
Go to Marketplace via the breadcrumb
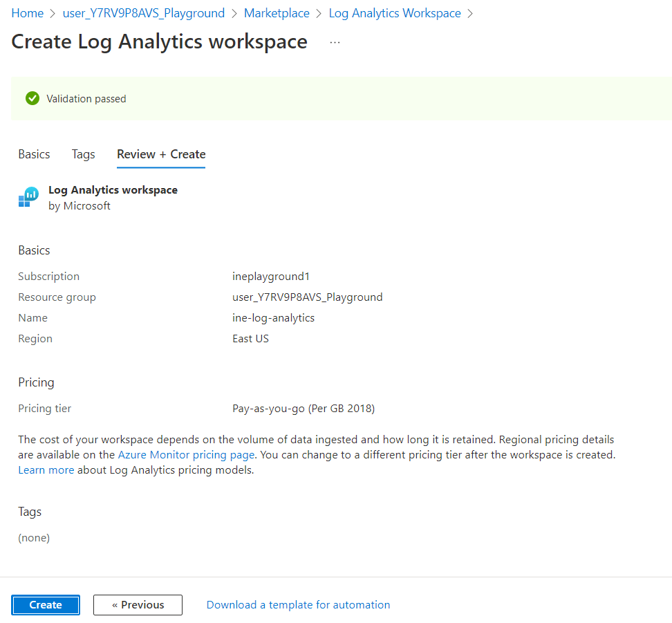(x=277, y=13)
